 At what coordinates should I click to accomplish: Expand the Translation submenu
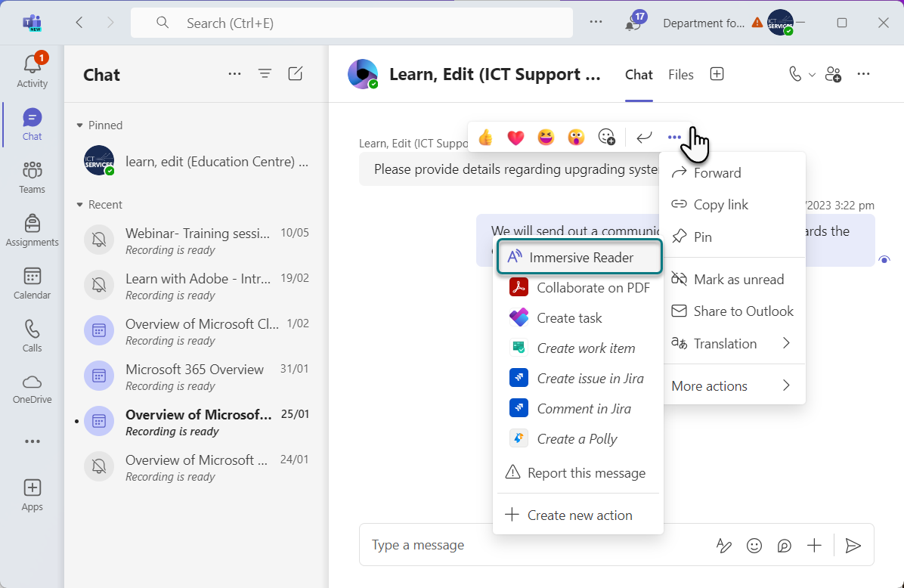pos(732,344)
